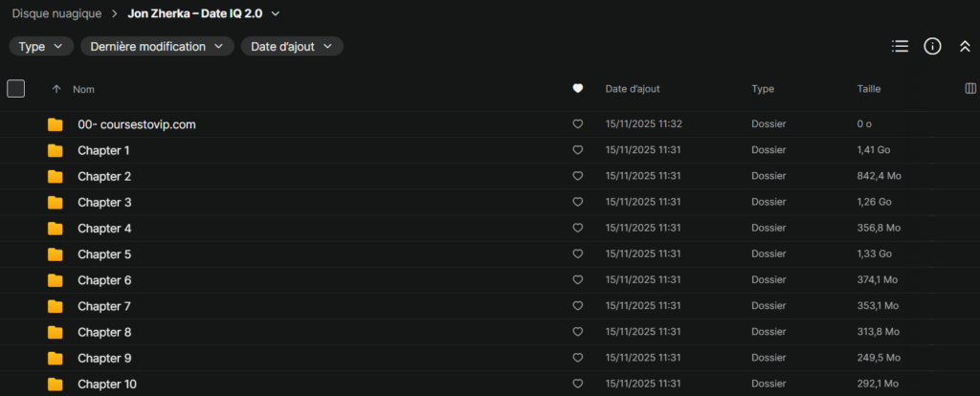Screen dimensions: 980x396
Task: Switch to list view layout icon
Action: pos(900,46)
